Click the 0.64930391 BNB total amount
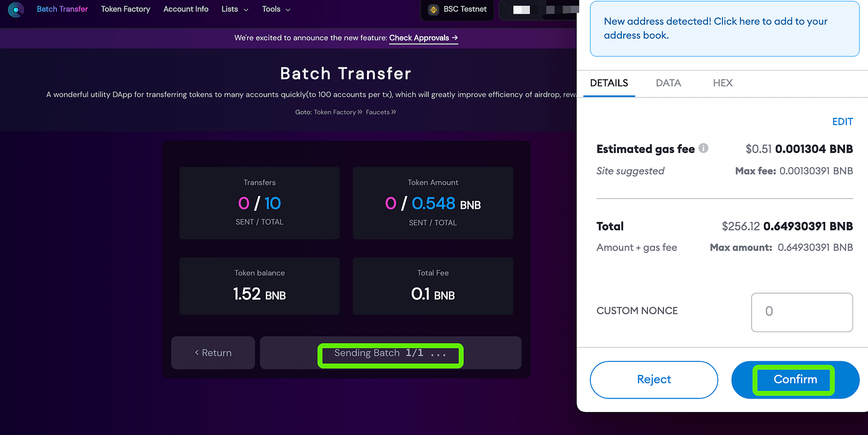This screenshot has height=435, width=868. [x=808, y=226]
